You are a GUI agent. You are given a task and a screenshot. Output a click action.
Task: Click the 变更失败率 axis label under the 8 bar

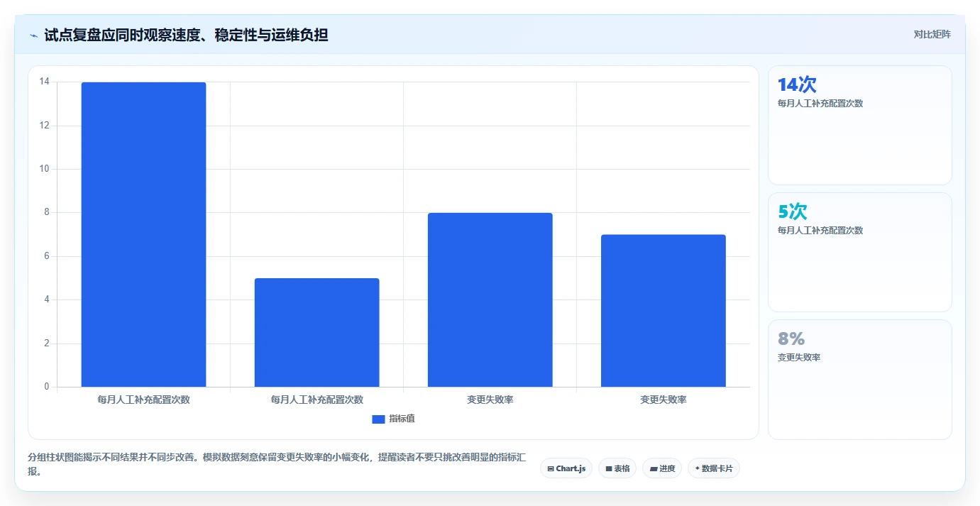click(x=490, y=400)
